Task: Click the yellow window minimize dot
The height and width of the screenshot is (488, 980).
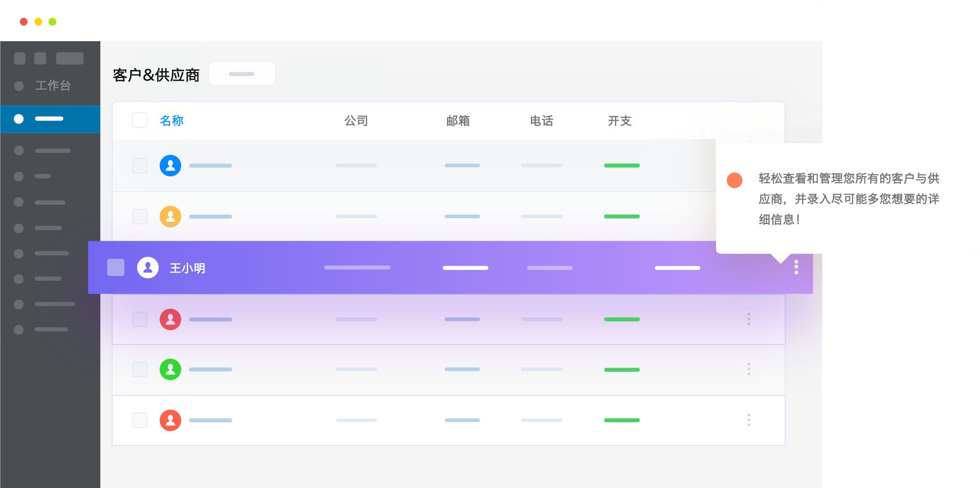Action: 38,22
